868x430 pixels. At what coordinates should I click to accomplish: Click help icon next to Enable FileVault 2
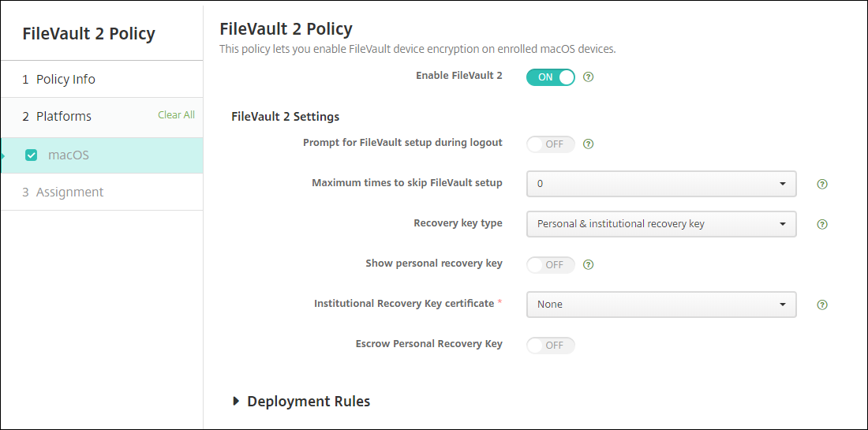(588, 77)
